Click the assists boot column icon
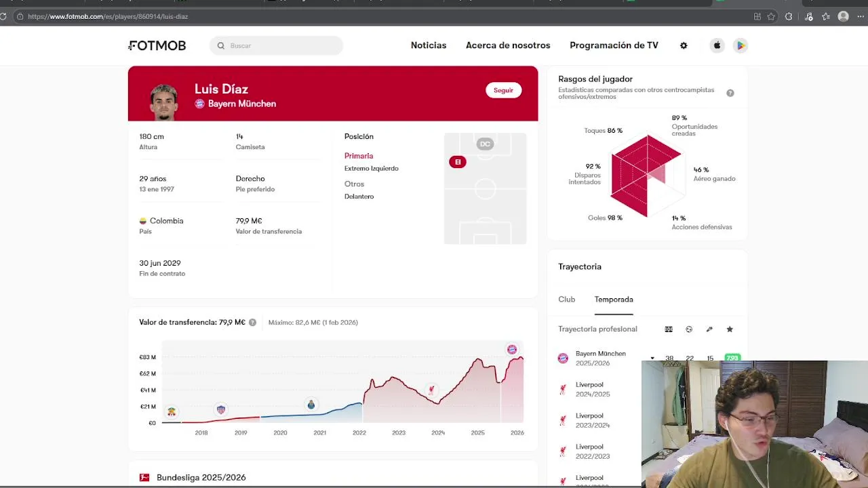 point(709,329)
